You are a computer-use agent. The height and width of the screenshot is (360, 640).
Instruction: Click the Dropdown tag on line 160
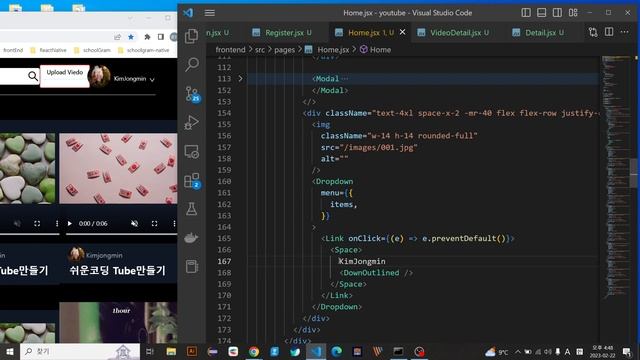coord(333,181)
